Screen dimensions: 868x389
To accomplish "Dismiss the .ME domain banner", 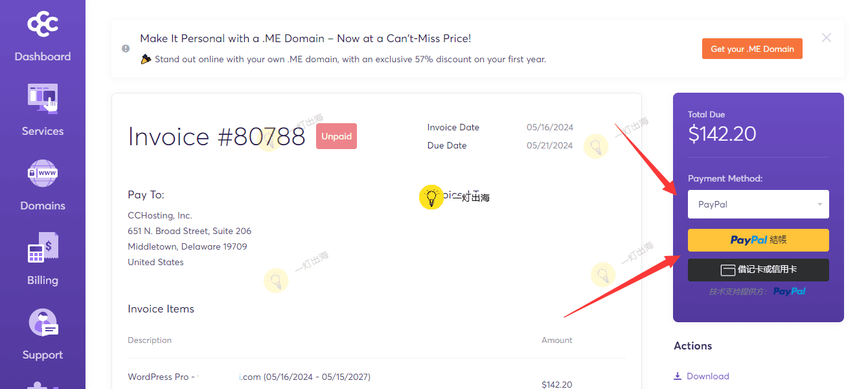I will [827, 38].
